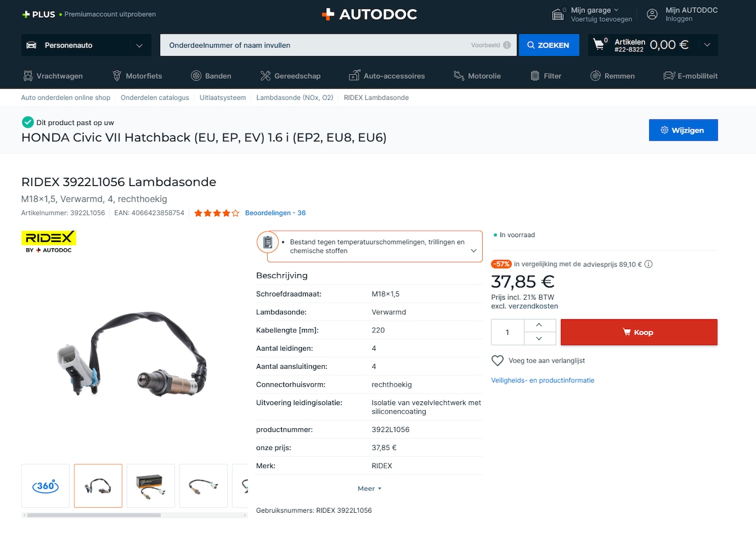The image size is (756, 538).
Task: Expand Meer to show more specifications
Action: click(369, 489)
